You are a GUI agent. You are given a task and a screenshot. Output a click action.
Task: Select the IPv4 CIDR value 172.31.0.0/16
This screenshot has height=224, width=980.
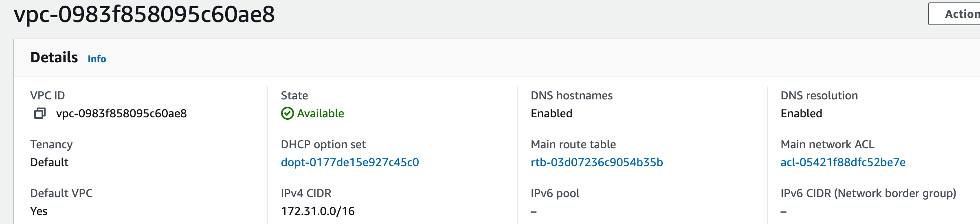318,211
